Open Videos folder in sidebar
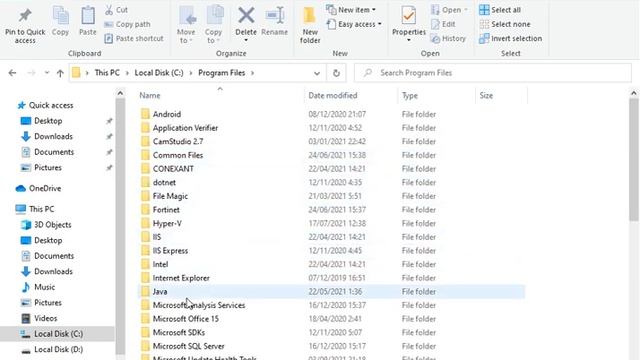 (39, 318)
